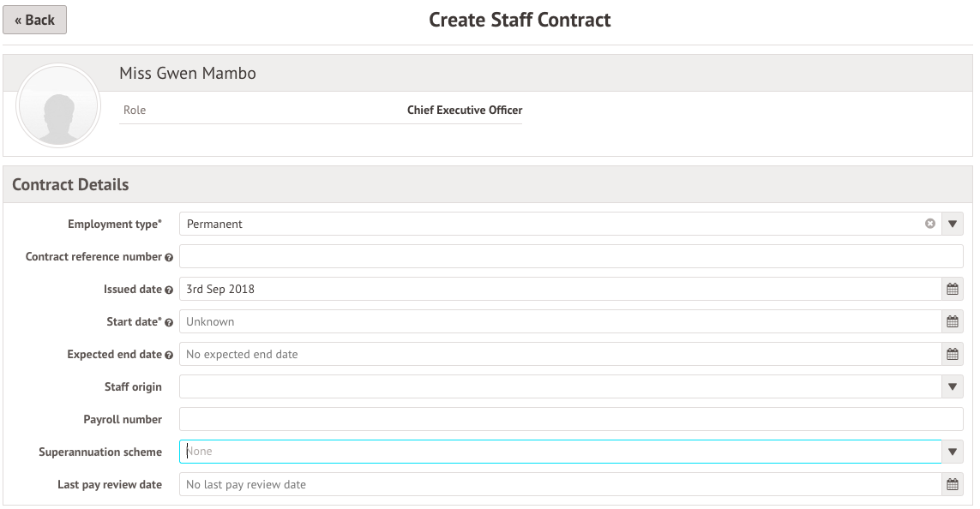Focus the Start date Unknown field
Image resolution: width=980 pixels, height=509 pixels.
pyautogui.click(x=560, y=321)
